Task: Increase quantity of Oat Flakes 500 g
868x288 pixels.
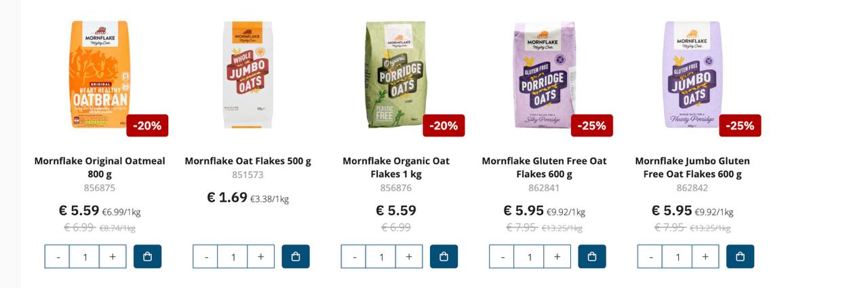Action: coord(260,257)
